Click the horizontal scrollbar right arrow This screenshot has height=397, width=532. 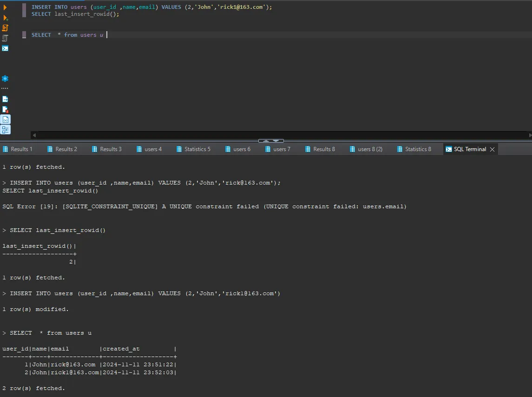[x=530, y=135]
